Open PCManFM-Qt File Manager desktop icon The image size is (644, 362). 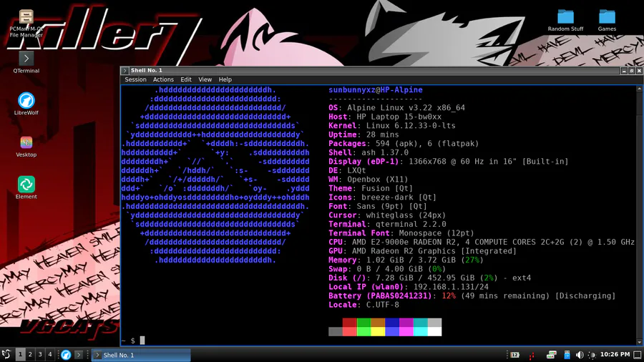pyautogui.click(x=26, y=23)
